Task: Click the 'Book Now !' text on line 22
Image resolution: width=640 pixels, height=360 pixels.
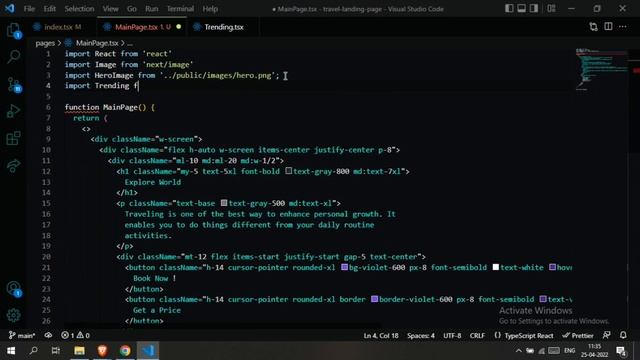Action: (154, 278)
